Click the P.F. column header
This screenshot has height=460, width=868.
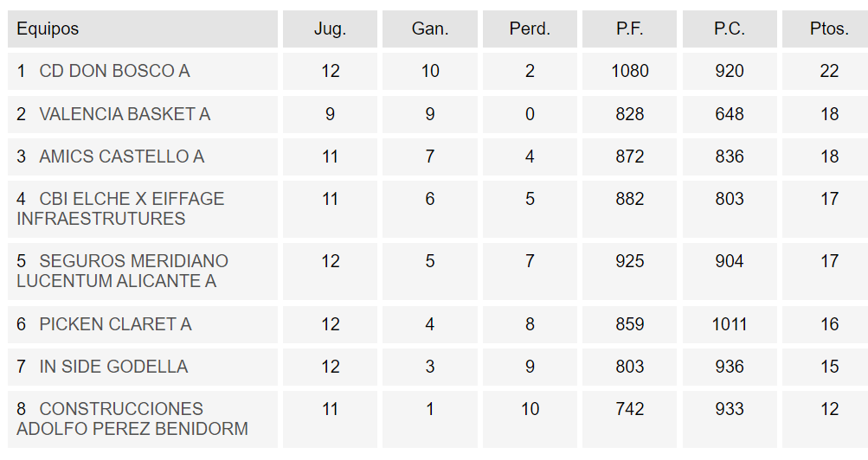click(x=629, y=29)
